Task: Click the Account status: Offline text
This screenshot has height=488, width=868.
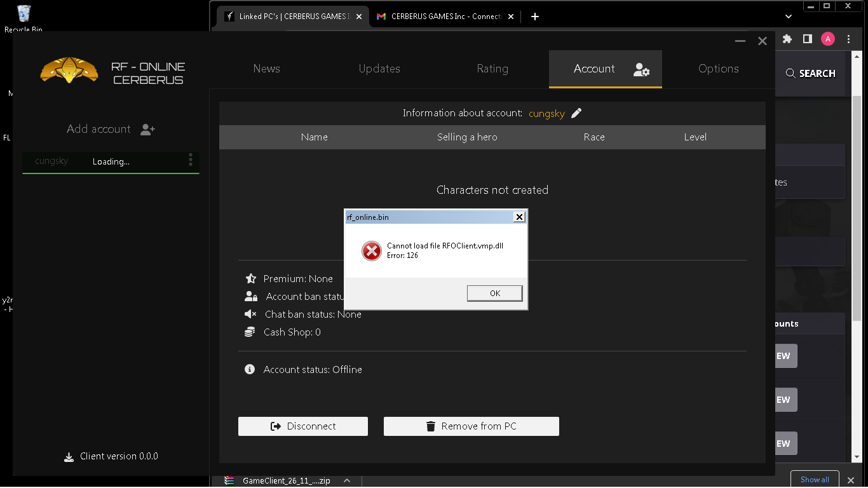Action: 313,369
